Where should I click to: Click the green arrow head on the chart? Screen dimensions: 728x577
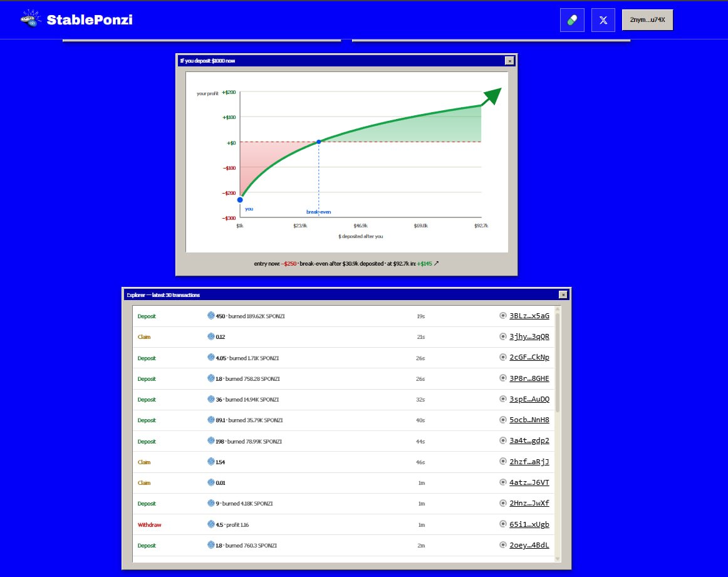(492, 96)
